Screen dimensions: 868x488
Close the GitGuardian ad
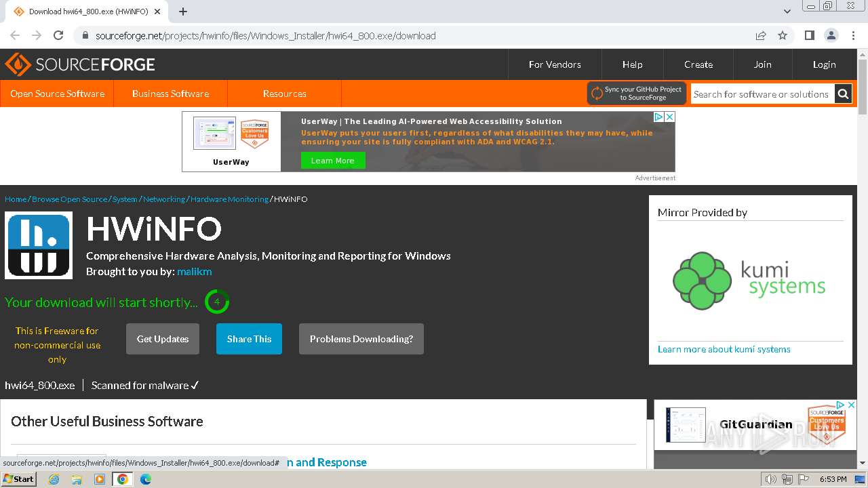(852, 405)
